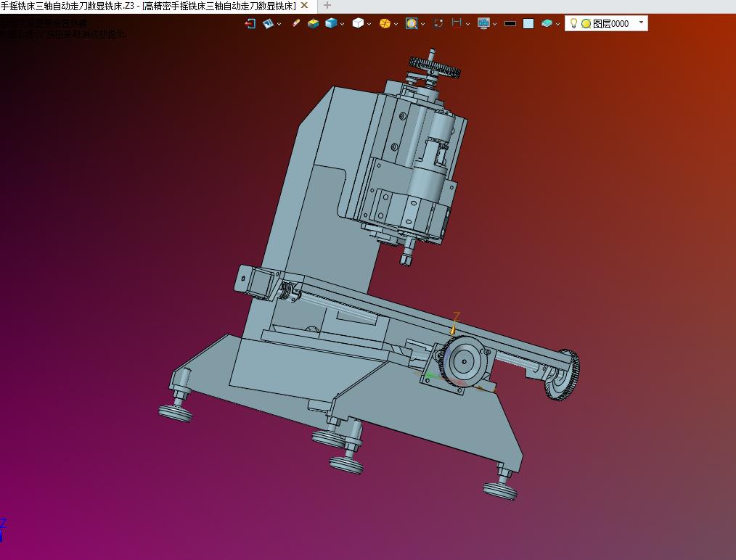Click the rotate arrows icon
The image size is (736, 560).
click(x=438, y=23)
